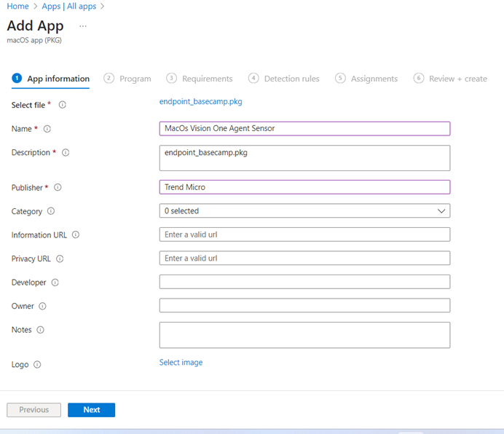This screenshot has width=504, height=434.
Task: Click the macOS app (PKG) subtitle text
Action: [x=34, y=40]
